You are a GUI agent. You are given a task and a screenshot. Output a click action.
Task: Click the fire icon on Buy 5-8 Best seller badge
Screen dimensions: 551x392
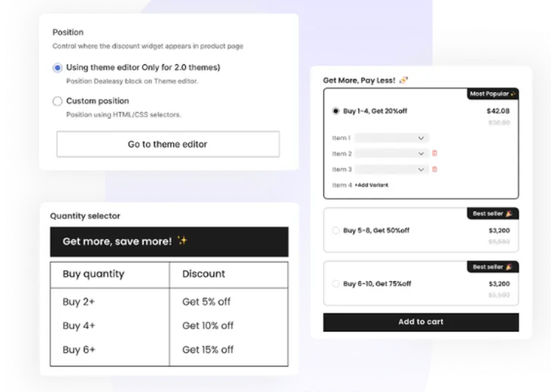tap(509, 214)
